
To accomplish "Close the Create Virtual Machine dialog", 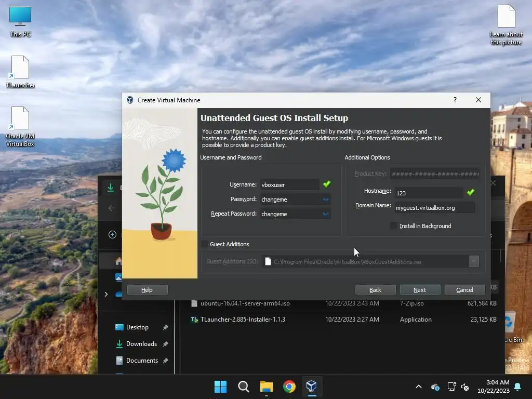I will [x=478, y=100].
